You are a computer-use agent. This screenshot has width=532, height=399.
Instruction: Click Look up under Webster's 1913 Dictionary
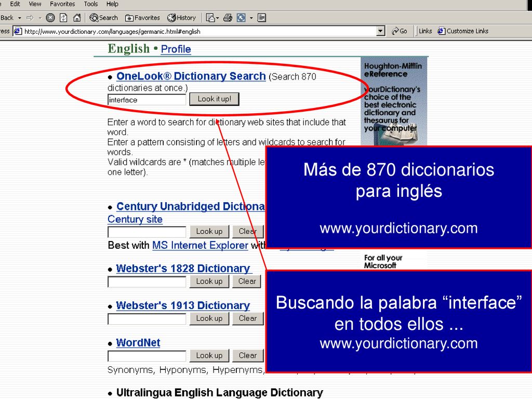coord(209,318)
